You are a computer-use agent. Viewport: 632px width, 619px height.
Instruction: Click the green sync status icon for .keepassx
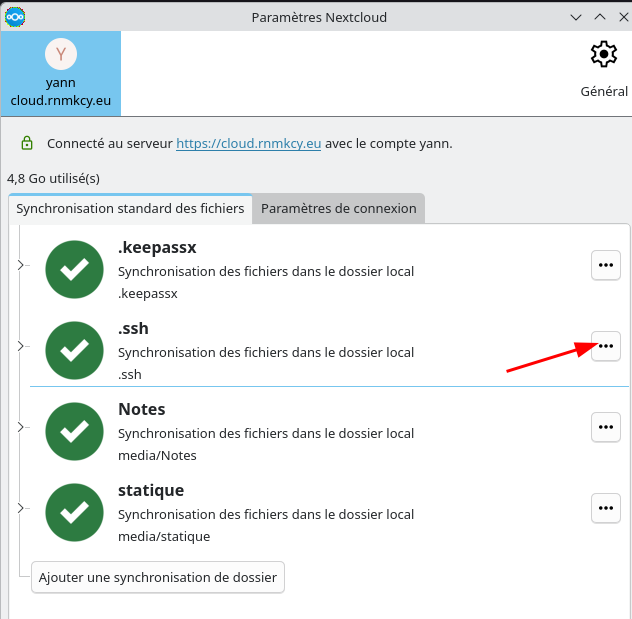pos(75,269)
